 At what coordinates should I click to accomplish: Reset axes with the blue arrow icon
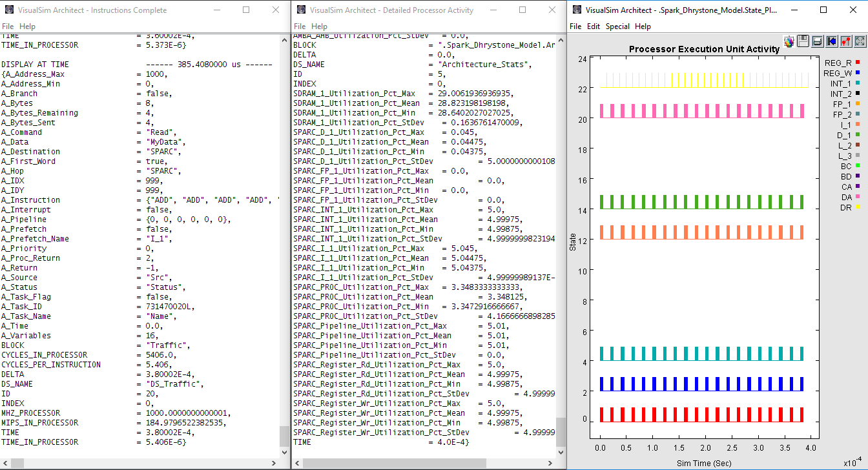(x=832, y=41)
